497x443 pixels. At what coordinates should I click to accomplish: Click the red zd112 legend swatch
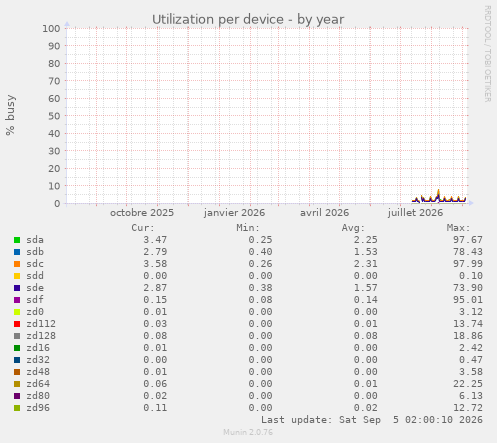tap(17, 324)
